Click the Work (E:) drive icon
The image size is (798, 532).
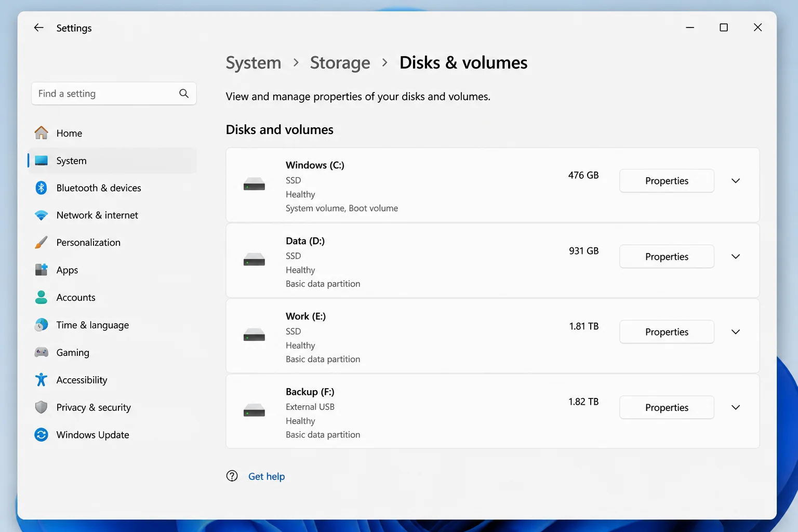coord(254,335)
